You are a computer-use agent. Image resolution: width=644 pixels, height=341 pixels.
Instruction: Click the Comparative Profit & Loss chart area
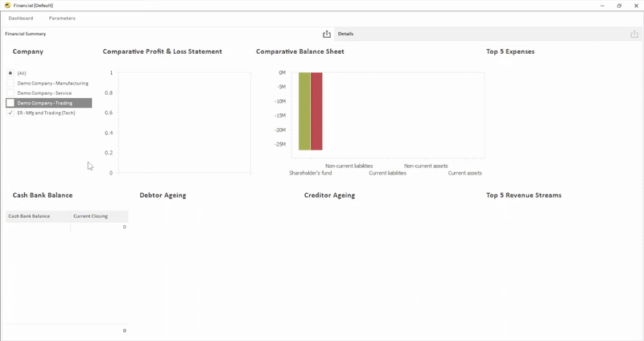coord(184,122)
